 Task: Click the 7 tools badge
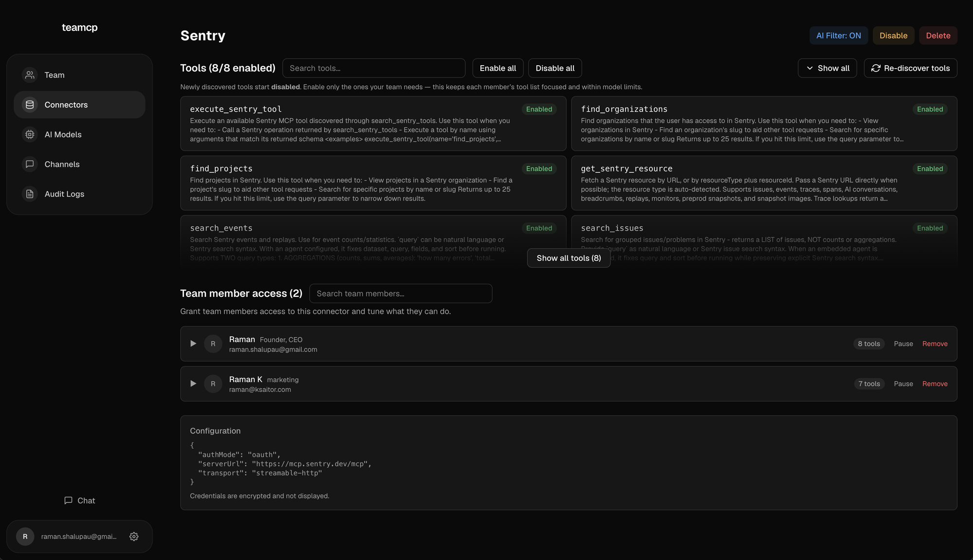[x=869, y=383]
